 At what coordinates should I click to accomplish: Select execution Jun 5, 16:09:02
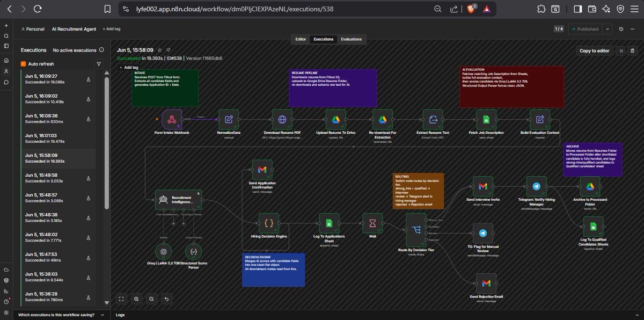pos(58,99)
